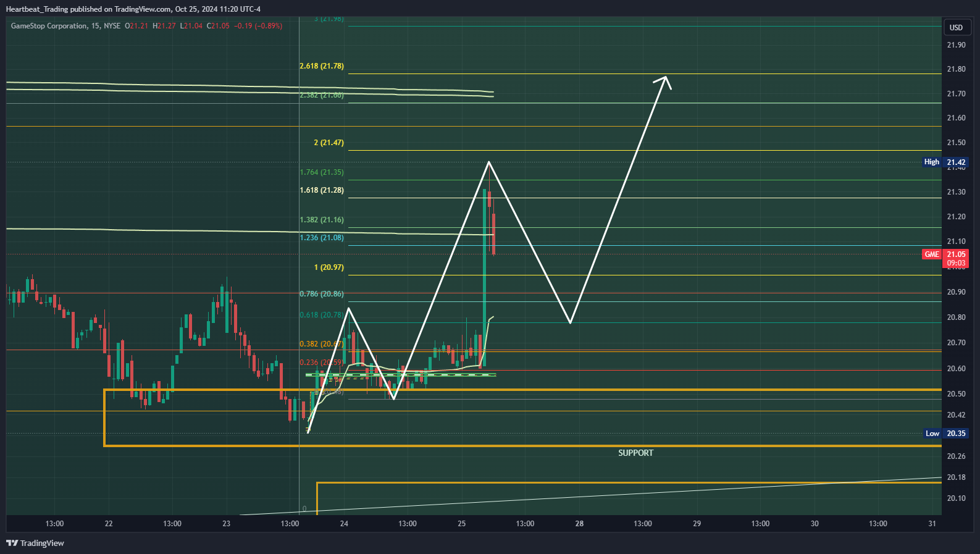Click the Heartbeat_Trading published header text

(x=133, y=9)
